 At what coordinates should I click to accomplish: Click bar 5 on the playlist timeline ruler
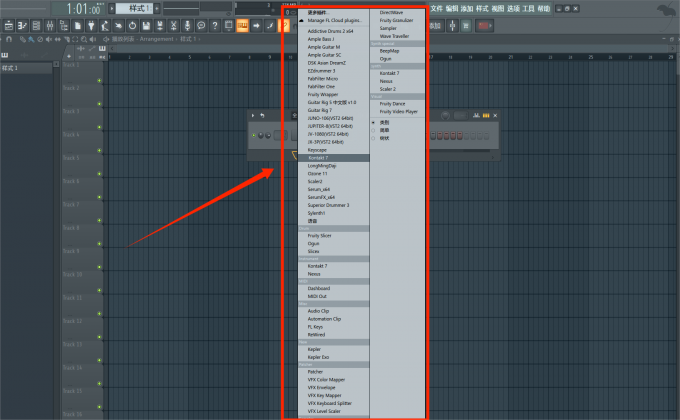point(190,57)
